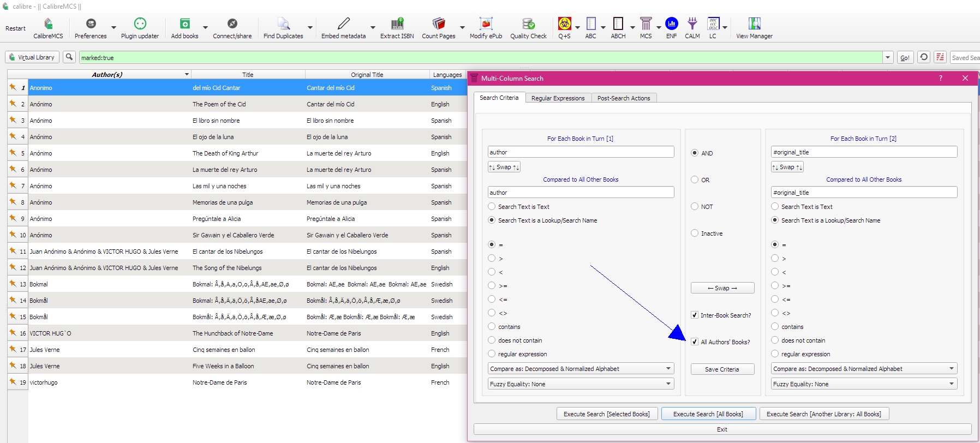Switch to the Regular Expressions tab

click(558, 98)
